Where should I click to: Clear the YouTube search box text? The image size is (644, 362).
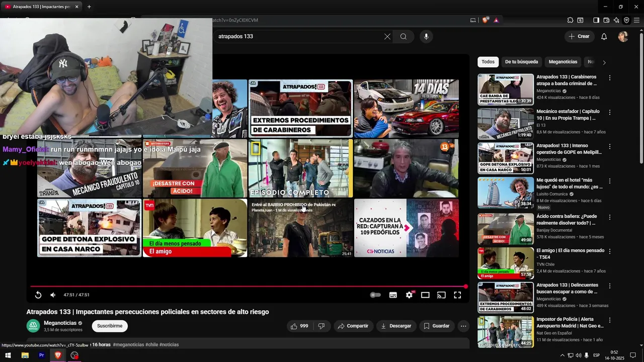[x=387, y=36]
